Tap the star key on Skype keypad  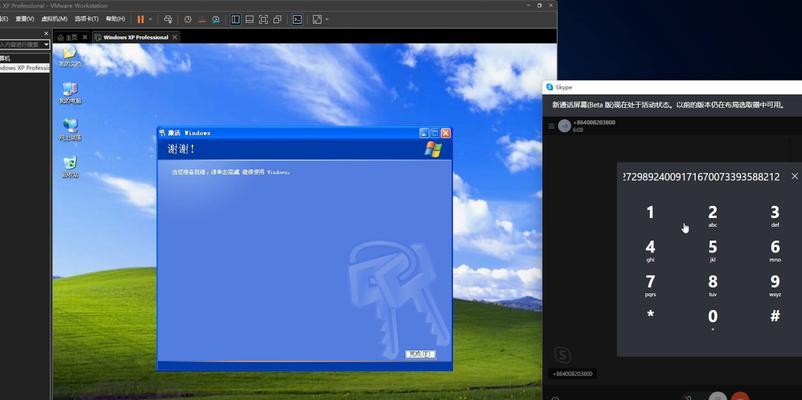(x=650, y=315)
